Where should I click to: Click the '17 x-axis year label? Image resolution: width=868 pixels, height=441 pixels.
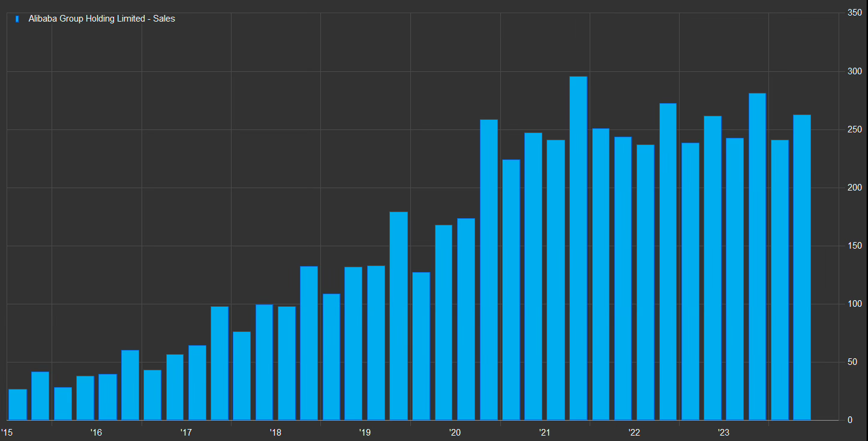186,433
